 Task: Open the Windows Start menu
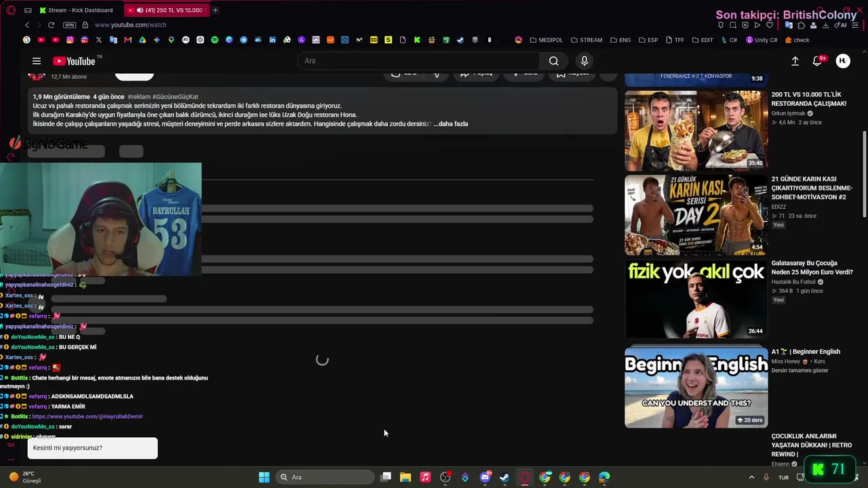coord(264,477)
